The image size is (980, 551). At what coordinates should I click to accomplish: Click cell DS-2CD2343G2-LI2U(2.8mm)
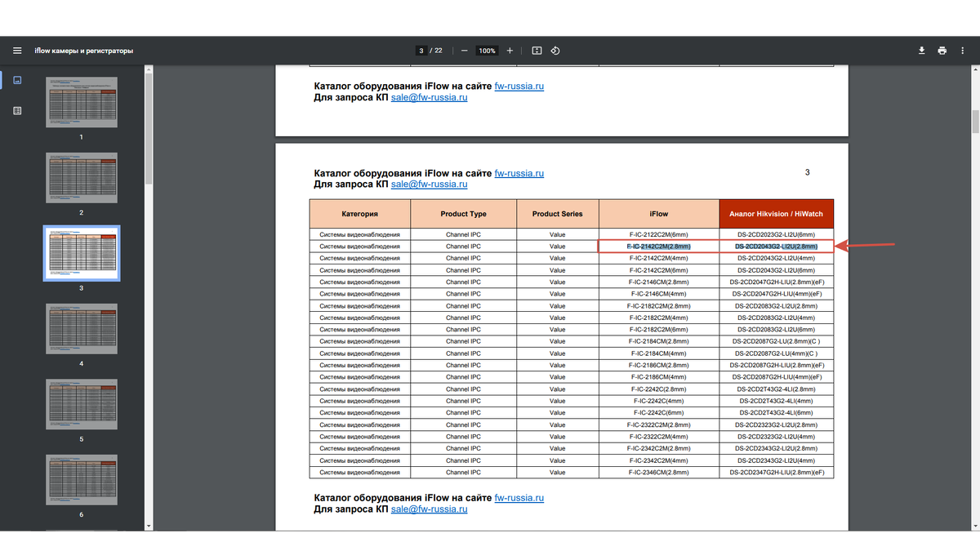pos(777,448)
